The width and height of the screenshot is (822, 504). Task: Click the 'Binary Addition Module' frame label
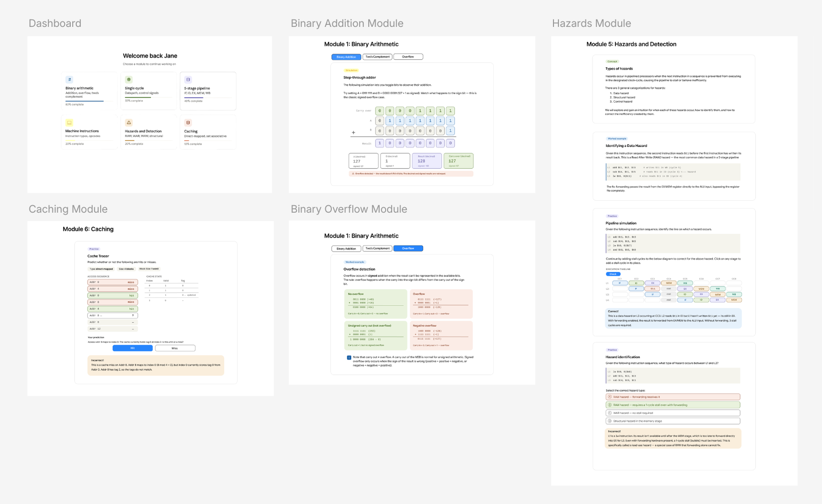[x=347, y=23]
